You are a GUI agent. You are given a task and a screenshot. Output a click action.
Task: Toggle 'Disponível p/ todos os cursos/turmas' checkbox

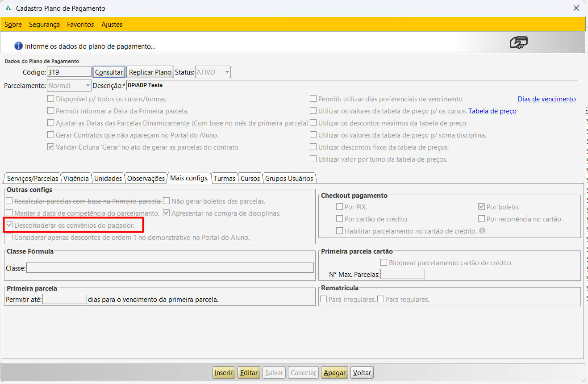(x=51, y=99)
